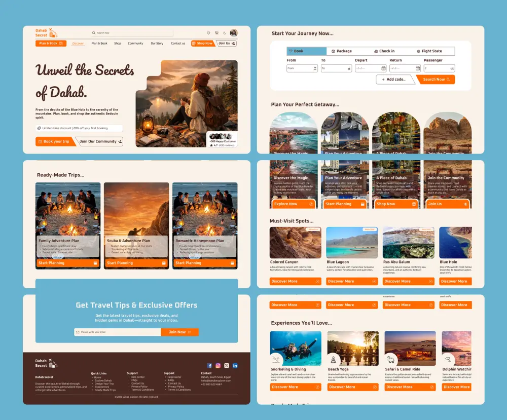The image size is (507, 420).
Task: Open the Facebook icon in footer
Action: [x=209, y=366]
